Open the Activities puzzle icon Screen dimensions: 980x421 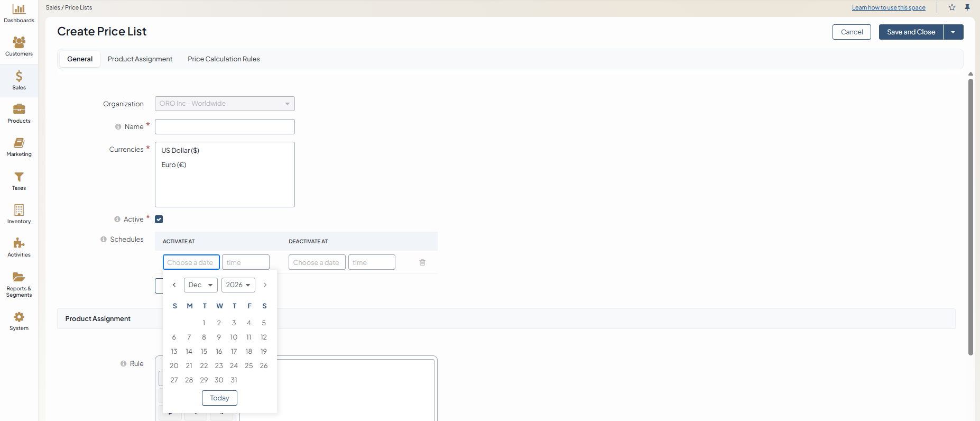pos(19,243)
